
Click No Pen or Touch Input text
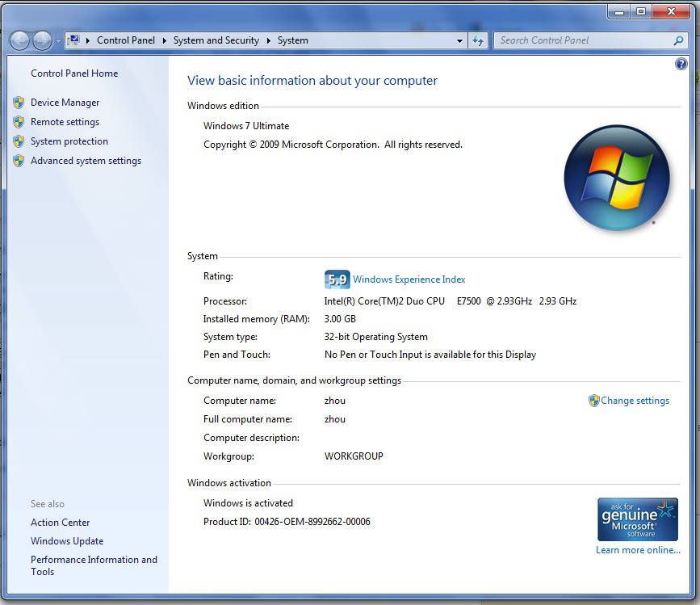(430, 355)
